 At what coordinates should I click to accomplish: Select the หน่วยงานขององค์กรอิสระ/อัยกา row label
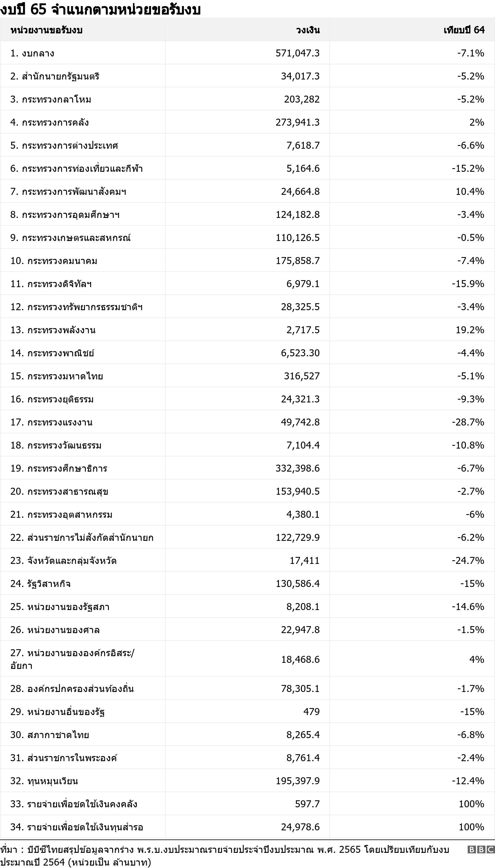click(72, 659)
